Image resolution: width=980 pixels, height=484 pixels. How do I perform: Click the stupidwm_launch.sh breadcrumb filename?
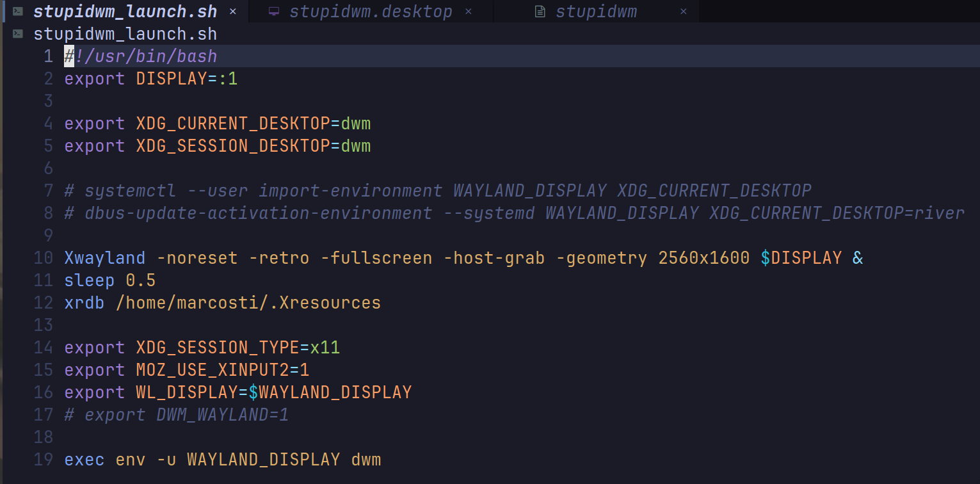pyautogui.click(x=125, y=34)
